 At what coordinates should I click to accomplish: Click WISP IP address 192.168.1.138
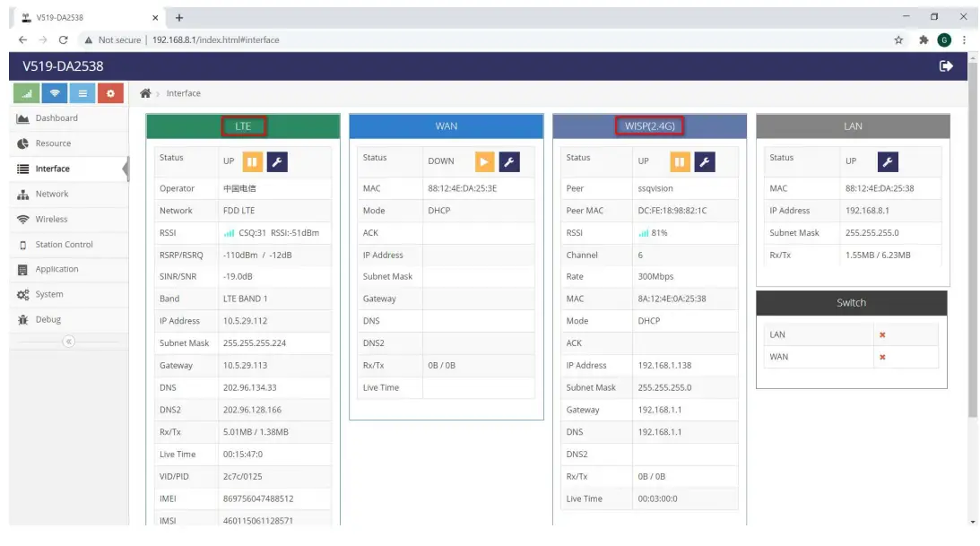click(x=664, y=366)
